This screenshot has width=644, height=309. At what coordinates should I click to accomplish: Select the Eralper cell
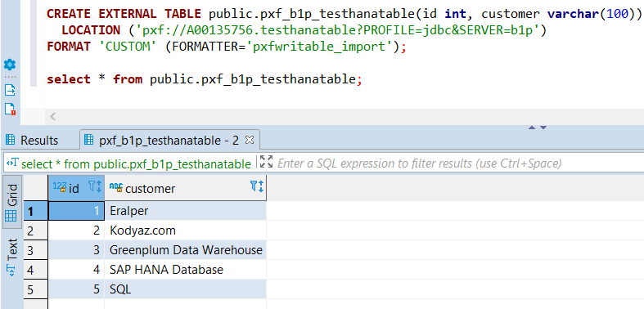(185, 211)
